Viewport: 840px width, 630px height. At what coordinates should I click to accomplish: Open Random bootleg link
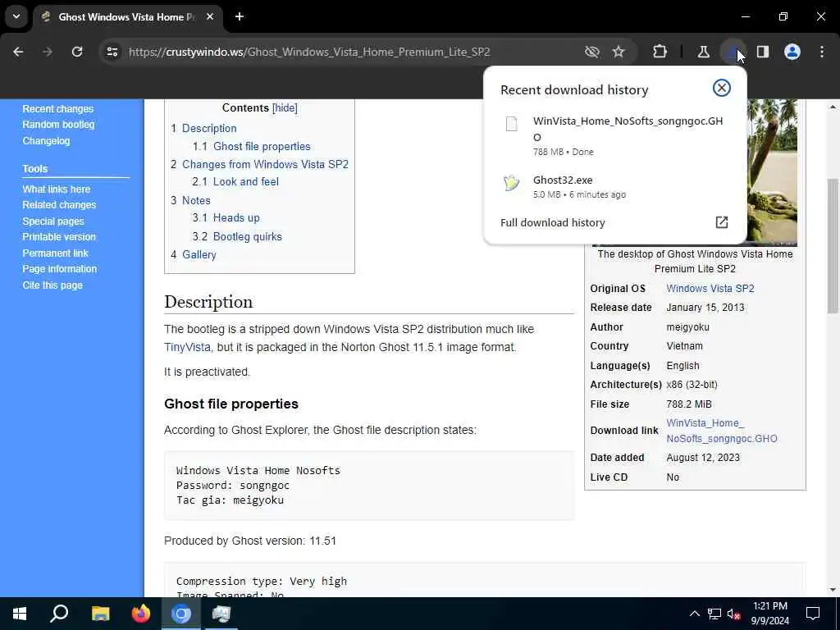coord(58,125)
